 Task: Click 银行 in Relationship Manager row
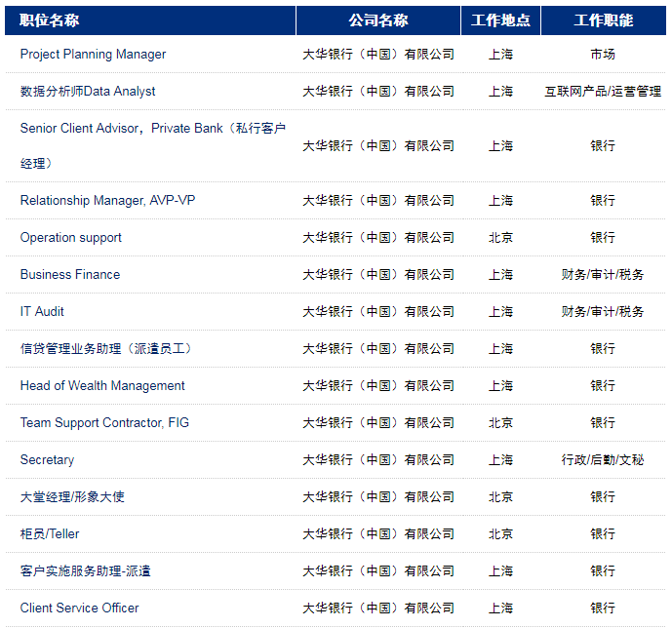tap(603, 201)
